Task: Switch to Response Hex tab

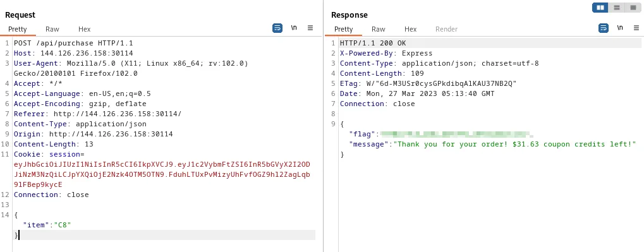Action: click(410, 29)
